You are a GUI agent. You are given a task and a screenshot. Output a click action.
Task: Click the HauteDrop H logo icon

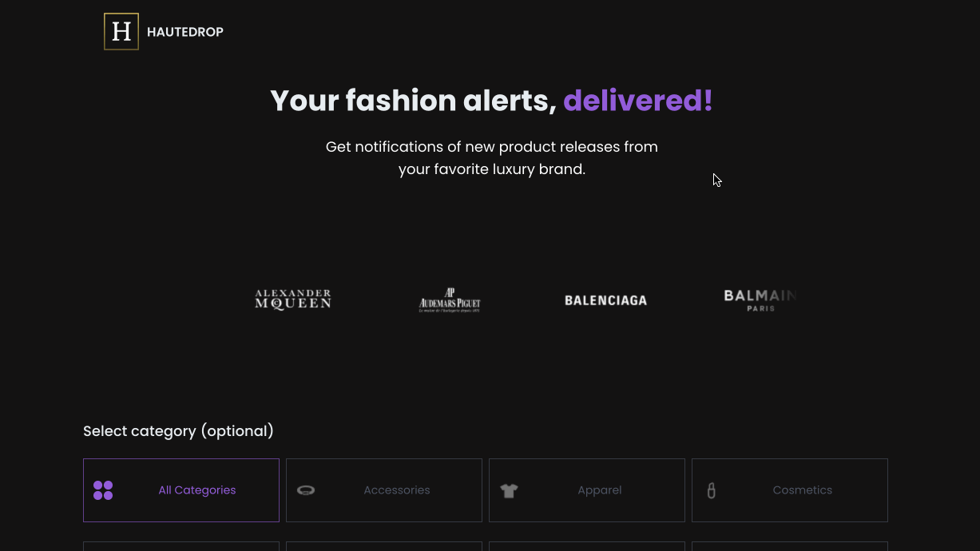121,31
